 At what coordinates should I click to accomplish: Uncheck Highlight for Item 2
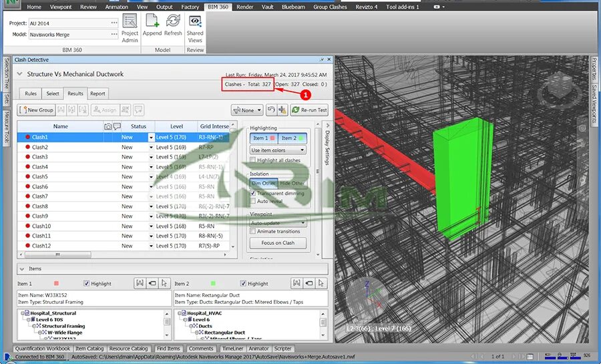point(243,284)
